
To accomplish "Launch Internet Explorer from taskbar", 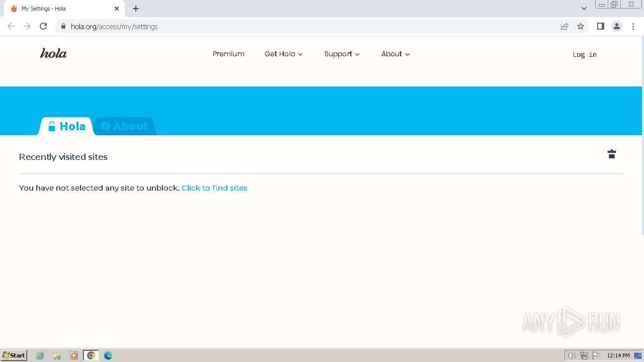I will click(40, 355).
